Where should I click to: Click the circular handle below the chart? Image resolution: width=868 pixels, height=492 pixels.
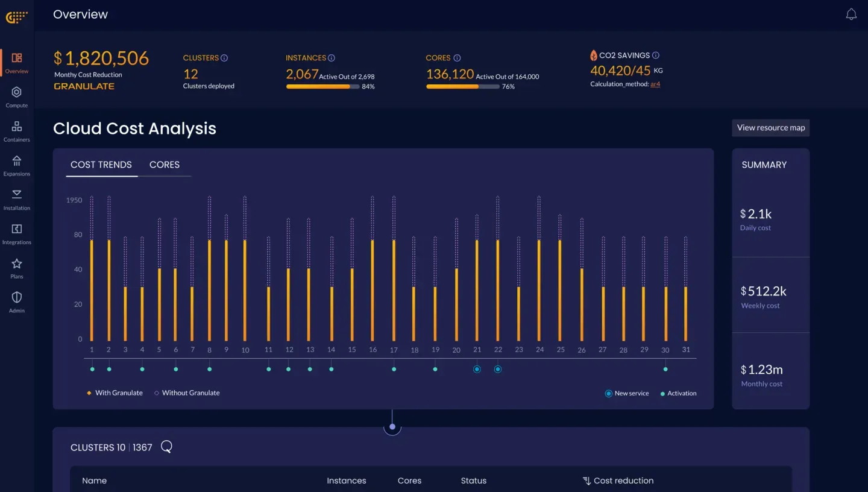pyautogui.click(x=392, y=427)
